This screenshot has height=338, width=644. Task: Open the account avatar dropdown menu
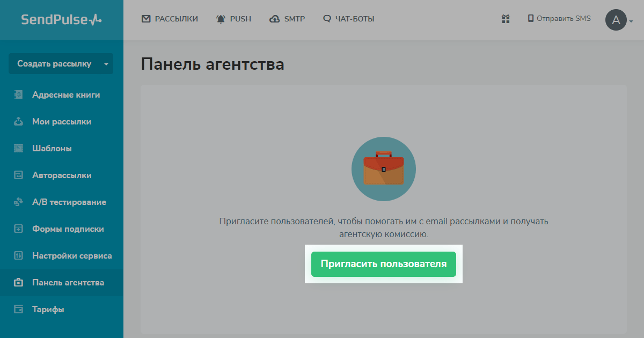[x=619, y=20]
